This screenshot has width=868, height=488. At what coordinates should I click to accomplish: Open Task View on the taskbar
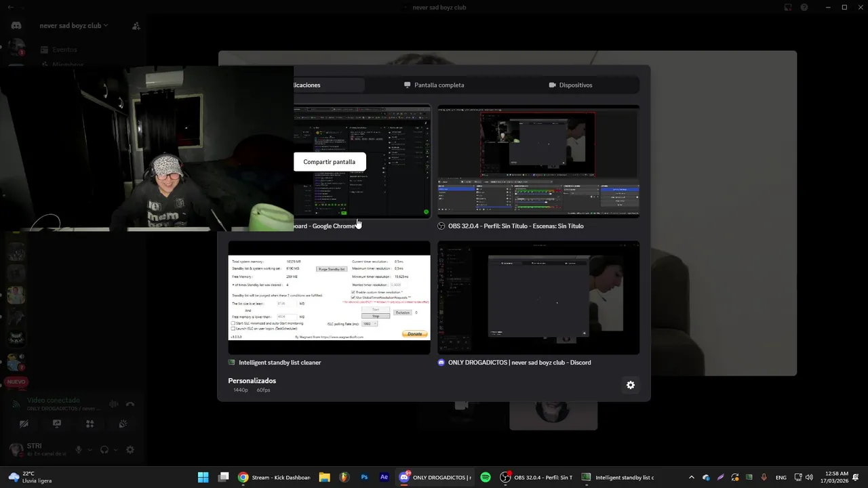(x=223, y=477)
